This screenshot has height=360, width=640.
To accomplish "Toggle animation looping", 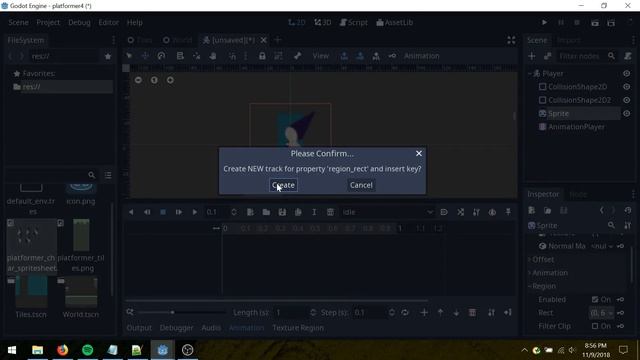I will point(405,313).
